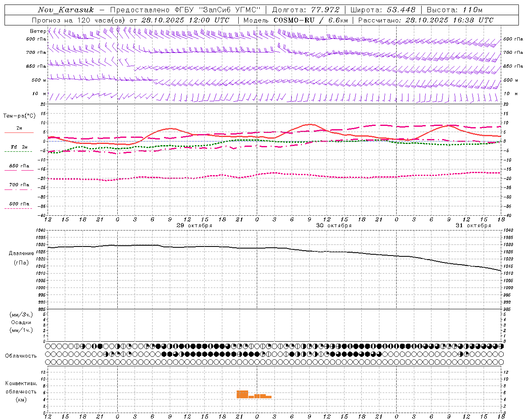The height and width of the screenshot is (420, 525).
Task: Click the (мм/1ч.) precipitation unit label
Action: [21, 330]
